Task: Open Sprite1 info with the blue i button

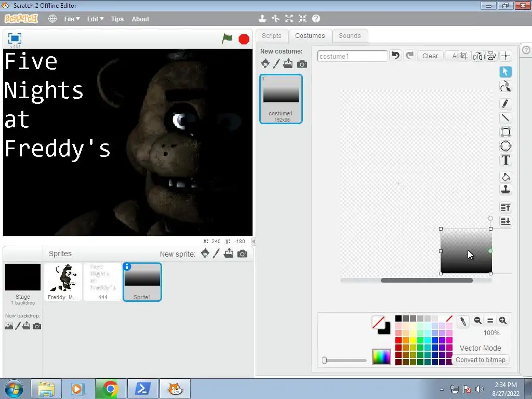Action: [127, 267]
